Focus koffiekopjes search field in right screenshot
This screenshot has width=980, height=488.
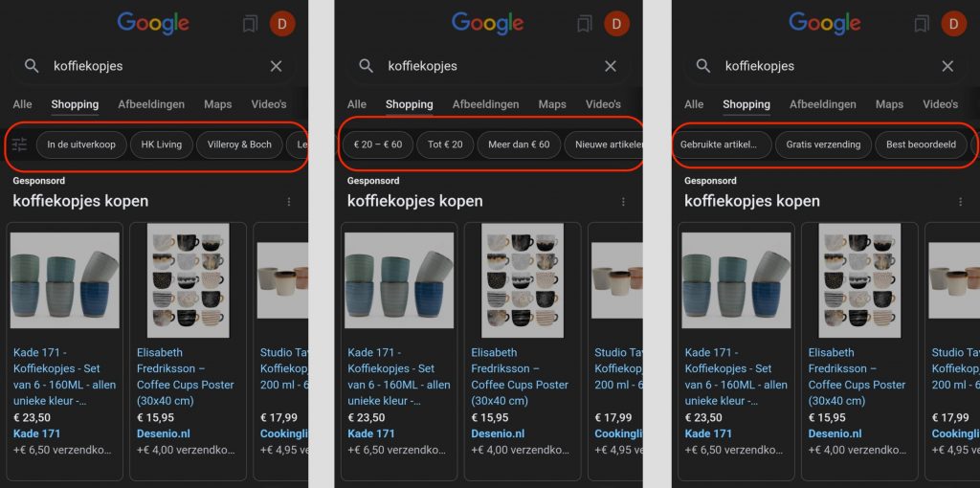coord(826,66)
